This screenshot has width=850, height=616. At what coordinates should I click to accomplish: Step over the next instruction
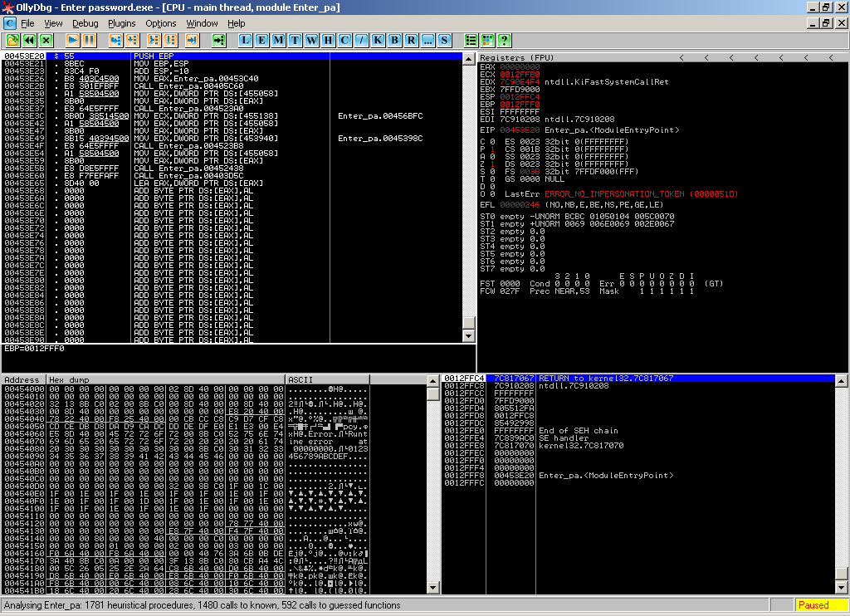tap(132, 40)
